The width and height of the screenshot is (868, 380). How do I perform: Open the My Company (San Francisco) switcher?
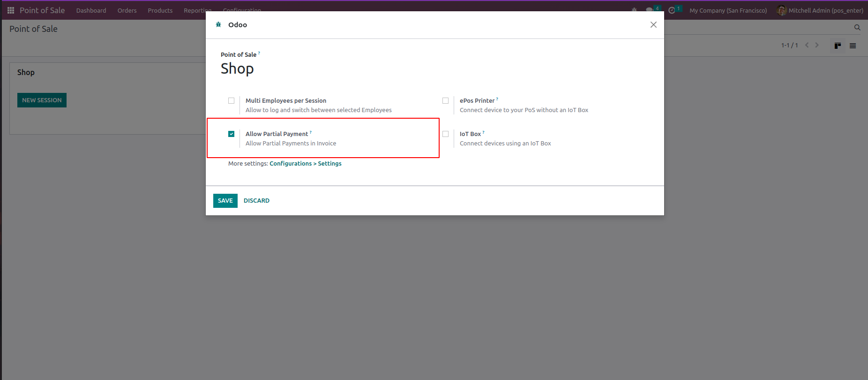[728, 10]
